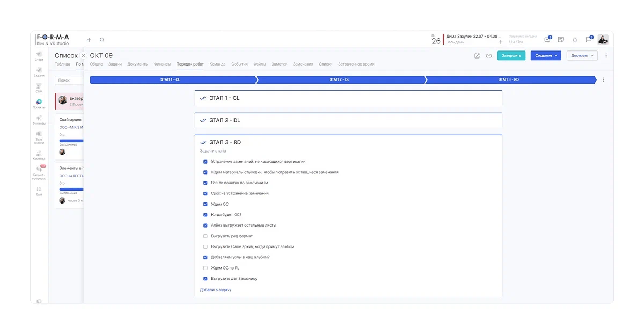
Task: Open the Создание dropdown button
Action: (x=546, y=55)
